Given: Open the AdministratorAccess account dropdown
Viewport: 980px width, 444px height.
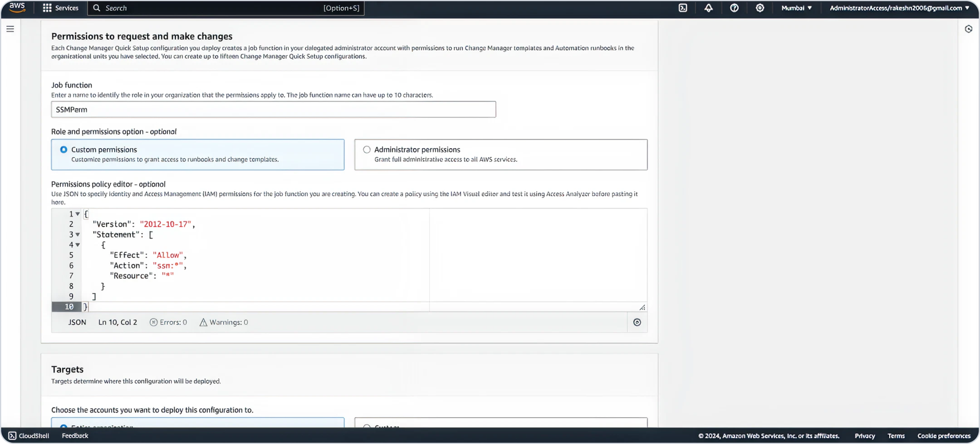Looking at the screenshot, I should coord(899,8).
